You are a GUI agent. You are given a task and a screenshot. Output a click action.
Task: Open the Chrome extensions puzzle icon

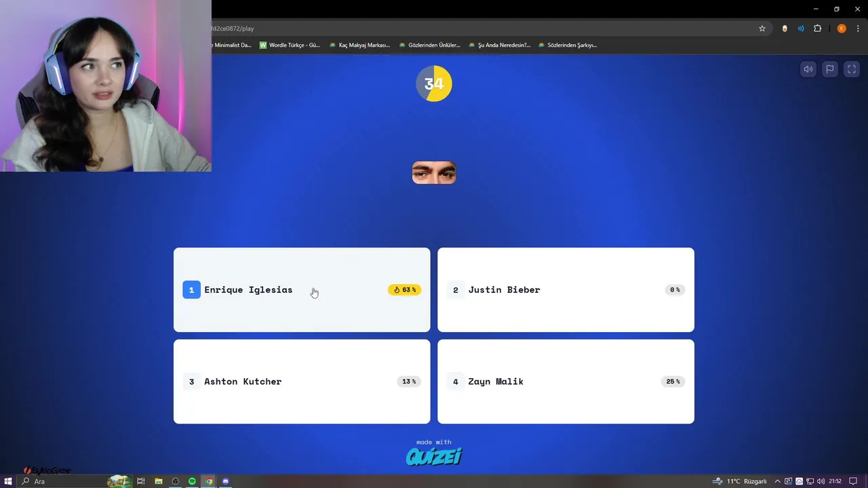coord(817,28)
